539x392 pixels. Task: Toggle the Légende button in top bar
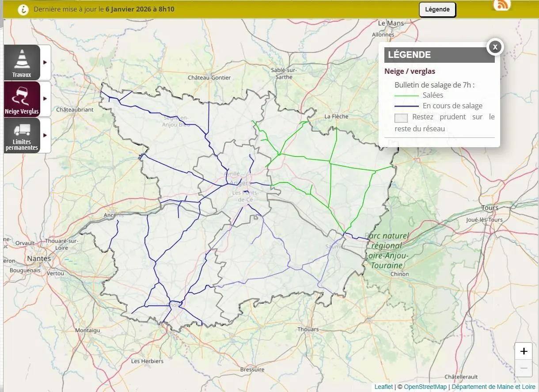[x=437, y=9]
